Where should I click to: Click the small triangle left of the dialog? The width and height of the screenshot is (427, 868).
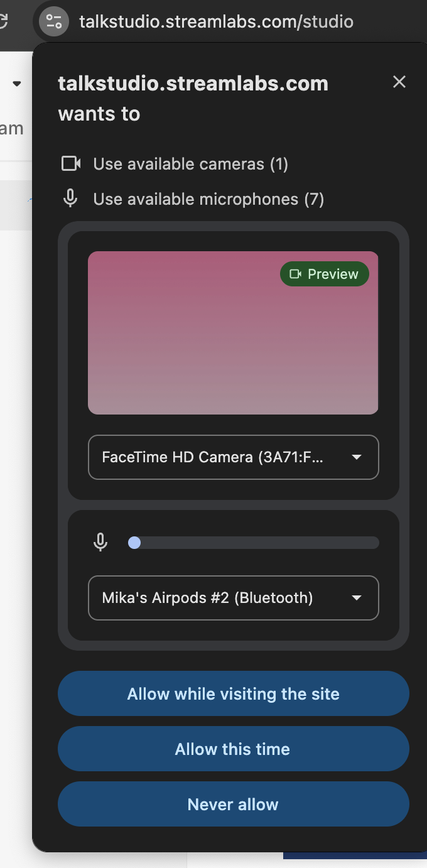(17, 84)
